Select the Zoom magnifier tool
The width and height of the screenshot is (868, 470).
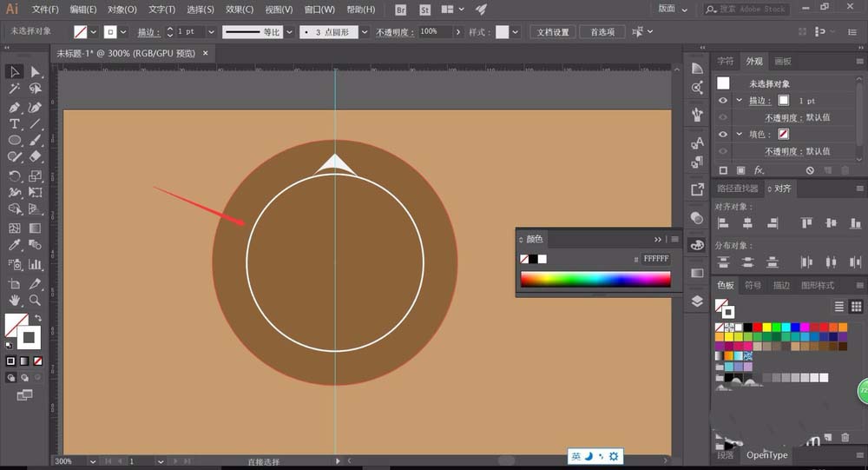click(36, 300)
